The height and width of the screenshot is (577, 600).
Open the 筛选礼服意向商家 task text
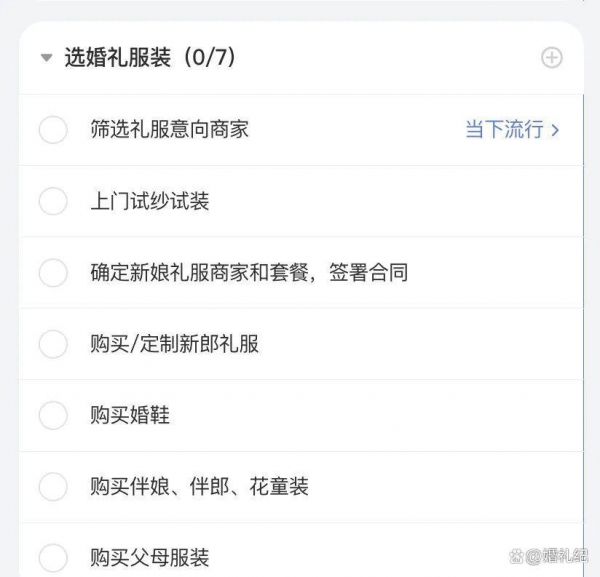click(170, 129)
